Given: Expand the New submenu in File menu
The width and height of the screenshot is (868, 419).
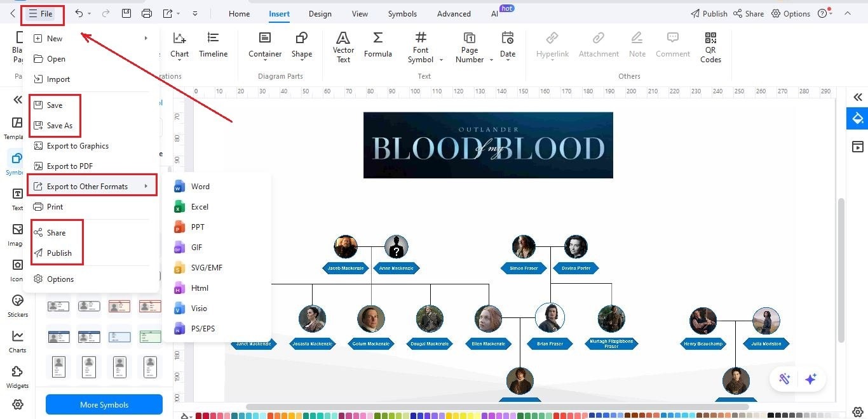Looking at the screenshot, I should pyautogui.click(x=53, y=38).
